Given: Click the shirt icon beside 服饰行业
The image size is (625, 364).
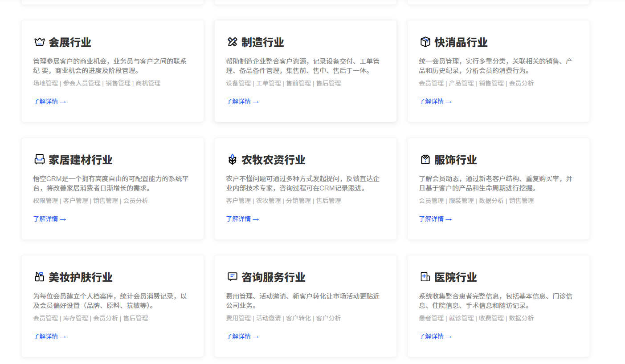Looking at the screenshot, I should click(425, 159).
